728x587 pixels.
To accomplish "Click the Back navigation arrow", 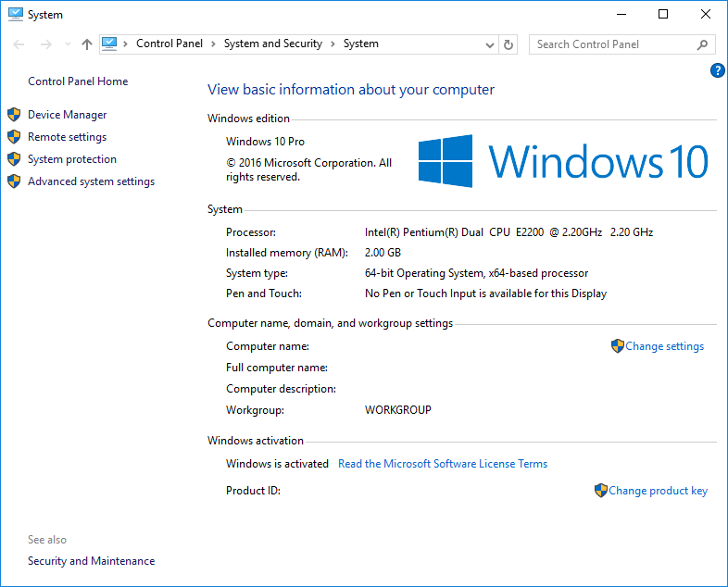I will click(19, 44).
